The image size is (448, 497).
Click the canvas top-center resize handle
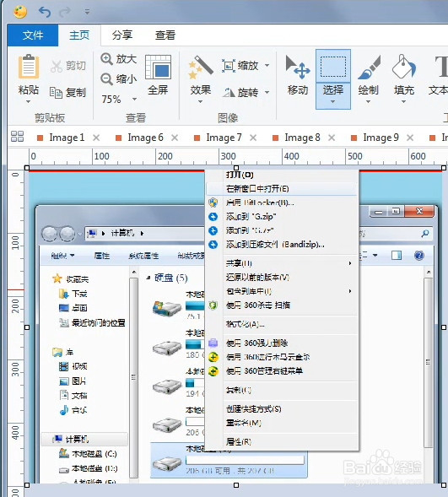(236, 168)
